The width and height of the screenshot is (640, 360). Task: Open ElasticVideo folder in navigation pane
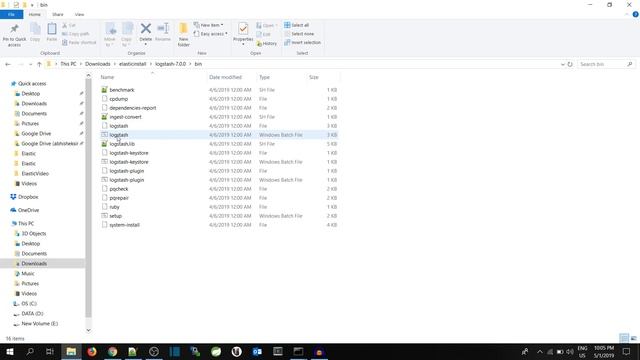35,173
